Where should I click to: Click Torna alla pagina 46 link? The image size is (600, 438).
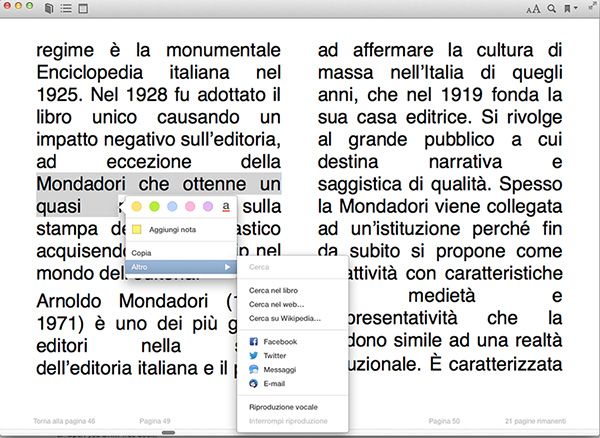click(64, 421)
